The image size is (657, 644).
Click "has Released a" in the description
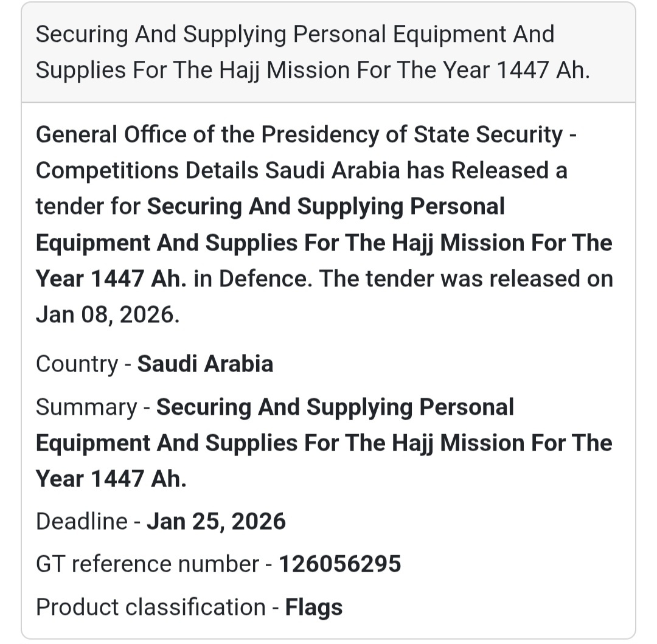(487, 171)
